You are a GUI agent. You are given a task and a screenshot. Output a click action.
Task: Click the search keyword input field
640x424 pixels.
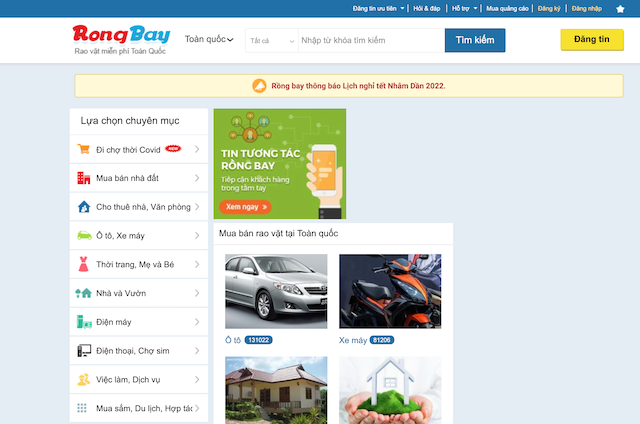pyautogui.click(x=370, y=40)
